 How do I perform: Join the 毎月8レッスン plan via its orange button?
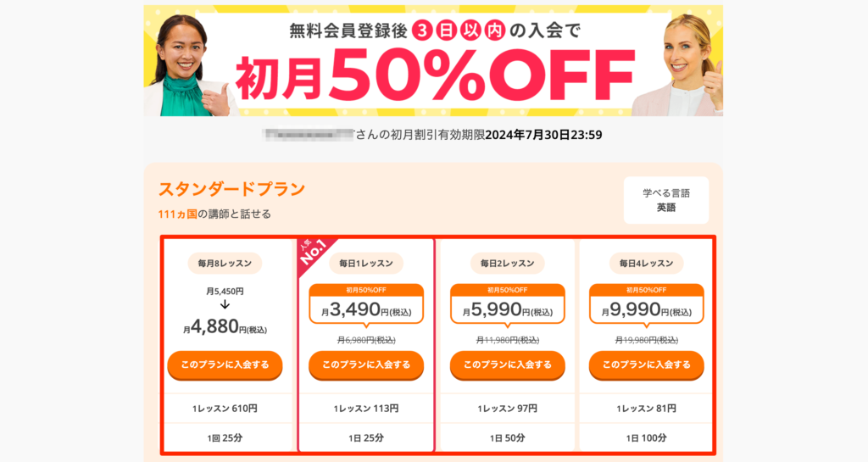tap(225, 365)
